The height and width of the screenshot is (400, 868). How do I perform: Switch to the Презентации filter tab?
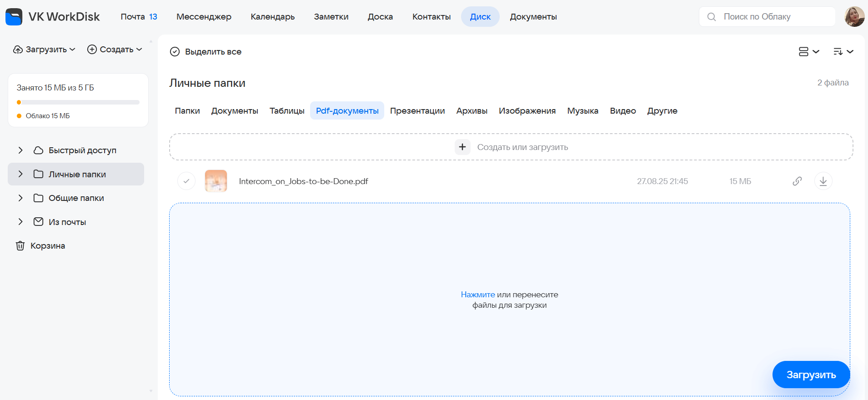tap(417, 111)
